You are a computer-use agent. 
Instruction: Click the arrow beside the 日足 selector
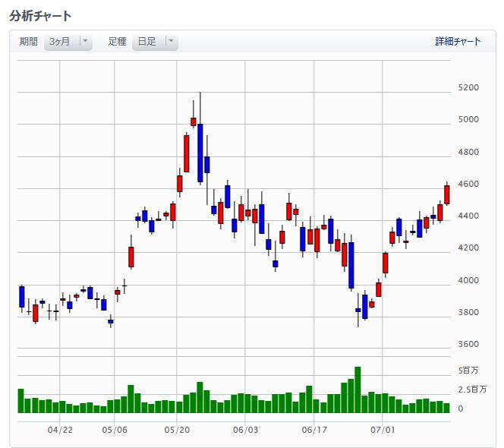coord(171,42)
